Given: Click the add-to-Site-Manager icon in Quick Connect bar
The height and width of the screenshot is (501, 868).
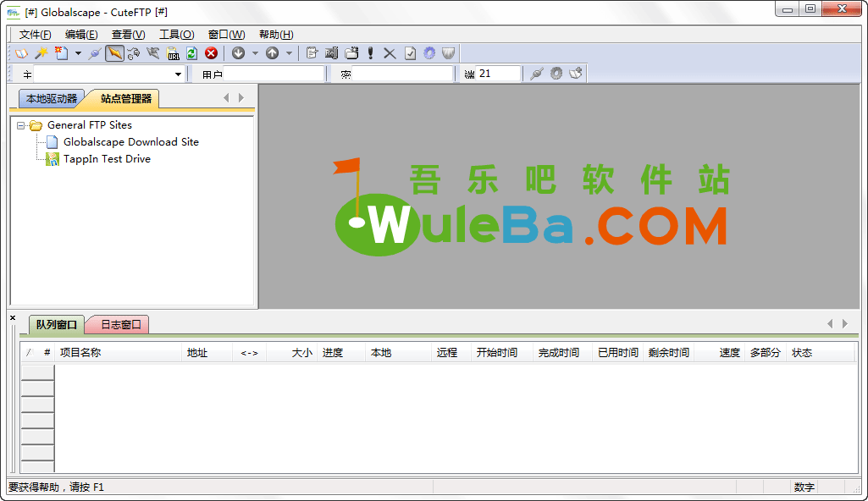Looking at the screenshot, I should [x=576, y=74].
